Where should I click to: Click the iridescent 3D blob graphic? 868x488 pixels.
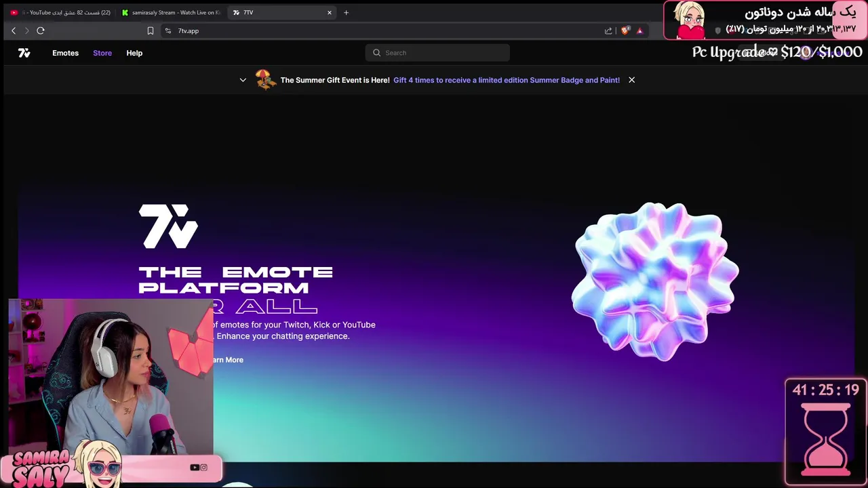(x=655, y=281)
